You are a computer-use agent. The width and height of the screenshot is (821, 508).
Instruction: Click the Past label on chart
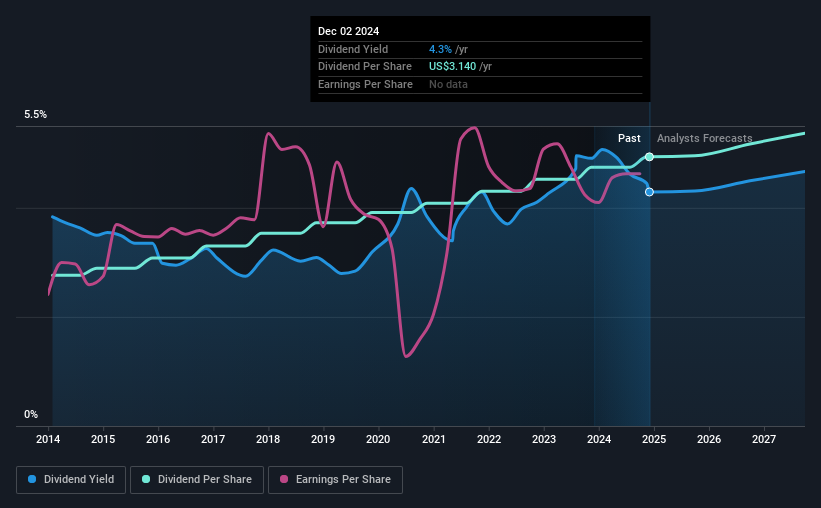[629, 138]
